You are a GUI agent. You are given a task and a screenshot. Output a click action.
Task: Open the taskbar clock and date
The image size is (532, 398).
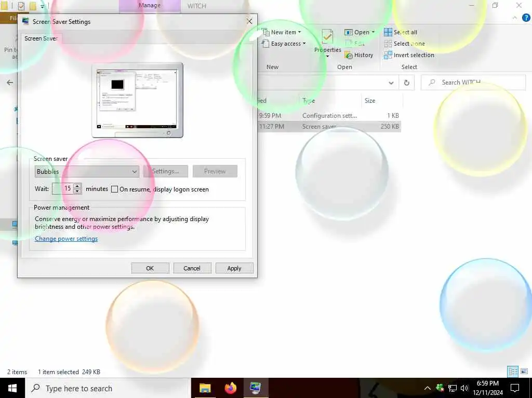click(x=488, y=388)
